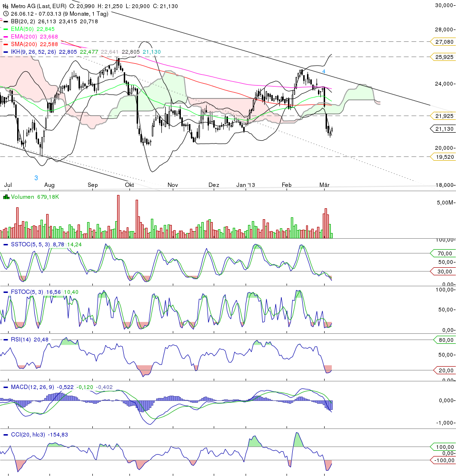Click the Aug month marker
The image size is (456, 476).
coord(49,185)
